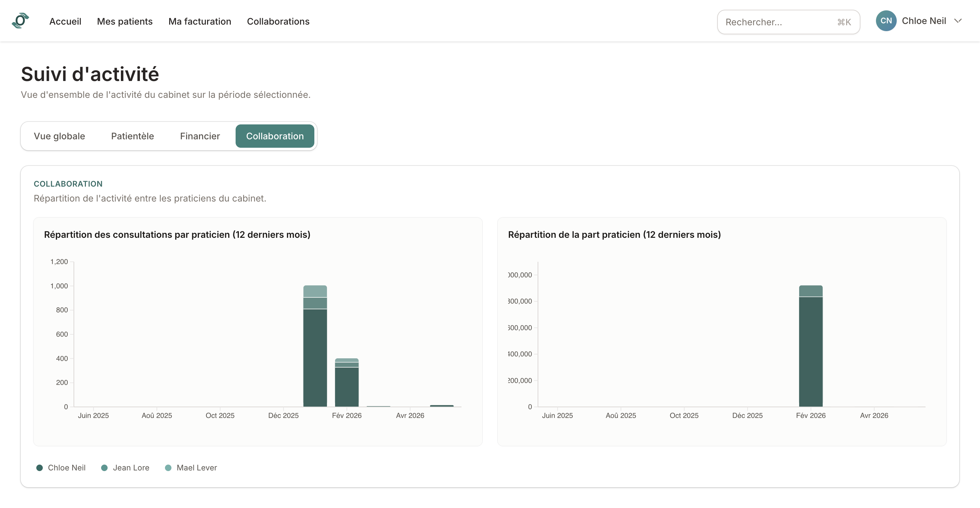
Task: Click the tall Jan 2026 consultations bar
Action: (315, 346)
